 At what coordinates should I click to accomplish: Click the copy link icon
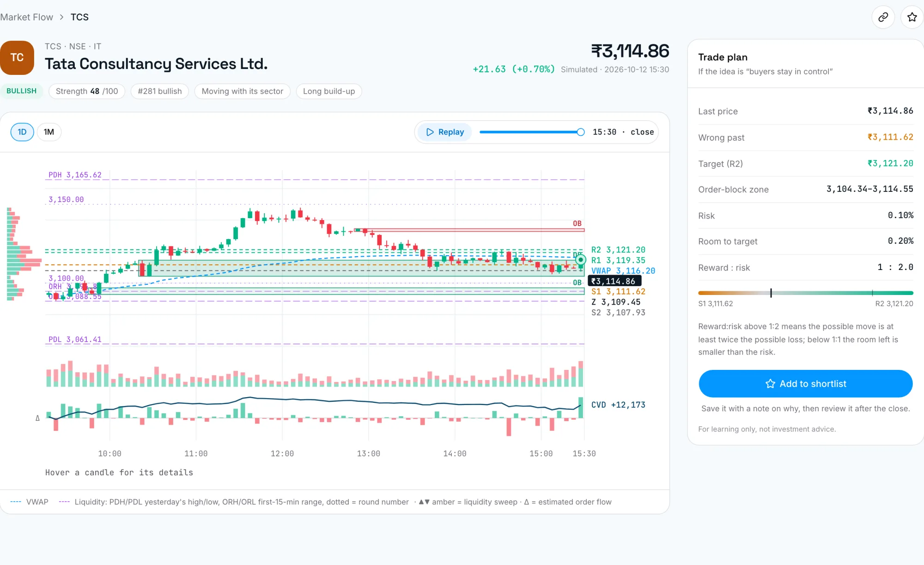pyautogui.click(x=883, y=17)
